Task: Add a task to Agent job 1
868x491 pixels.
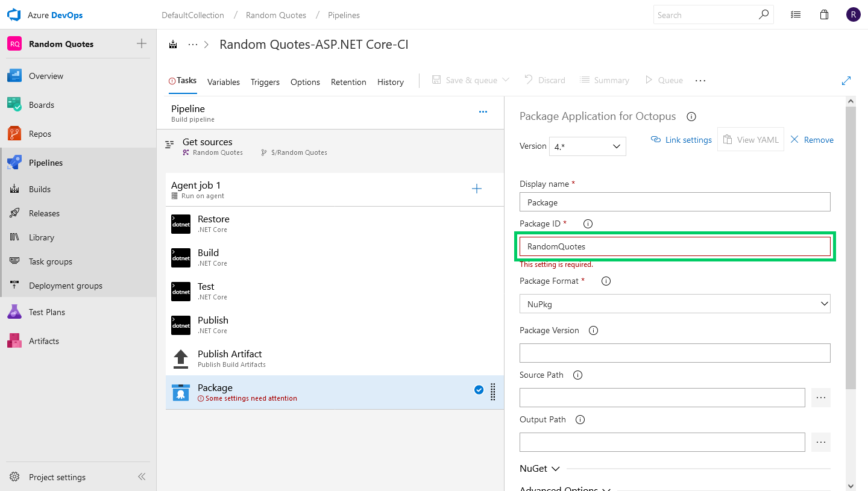Action: coord(477,189)
